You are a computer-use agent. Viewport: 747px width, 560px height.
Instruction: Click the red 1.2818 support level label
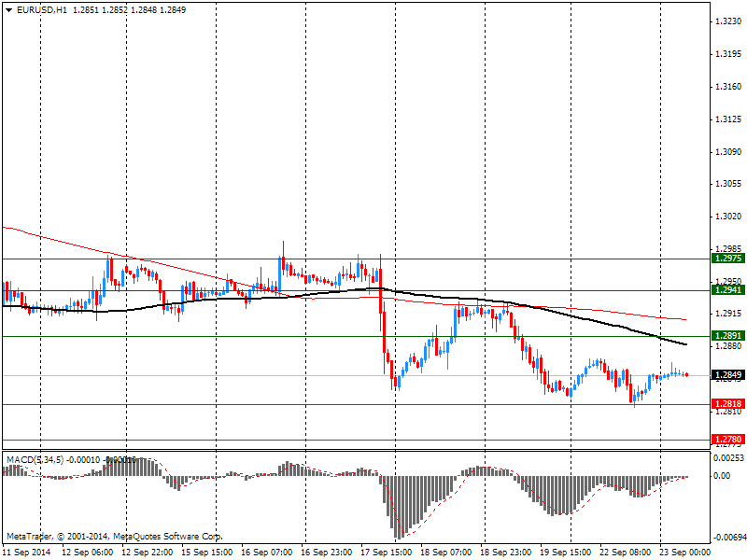click(727, 404)
